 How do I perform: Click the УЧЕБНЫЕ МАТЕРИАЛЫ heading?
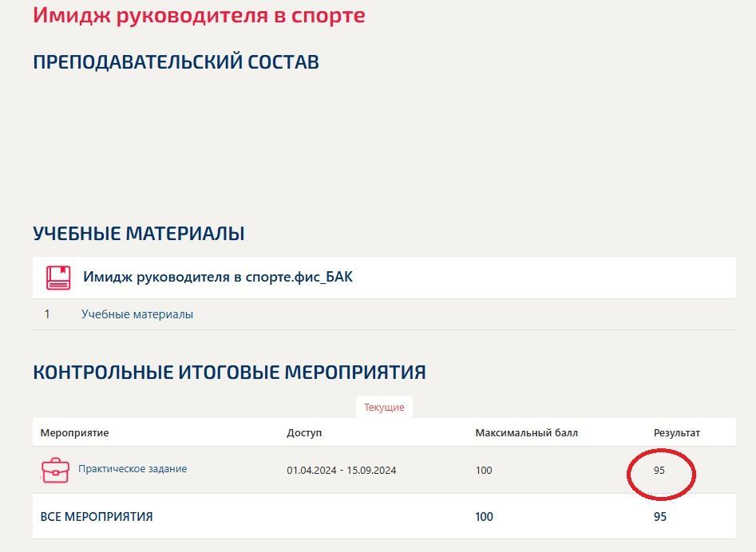click(139, 234)
